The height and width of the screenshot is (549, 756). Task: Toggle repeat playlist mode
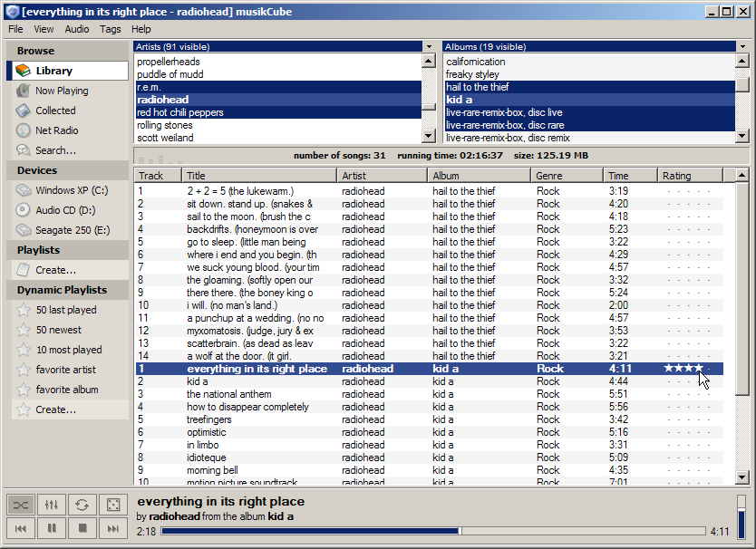82,505
